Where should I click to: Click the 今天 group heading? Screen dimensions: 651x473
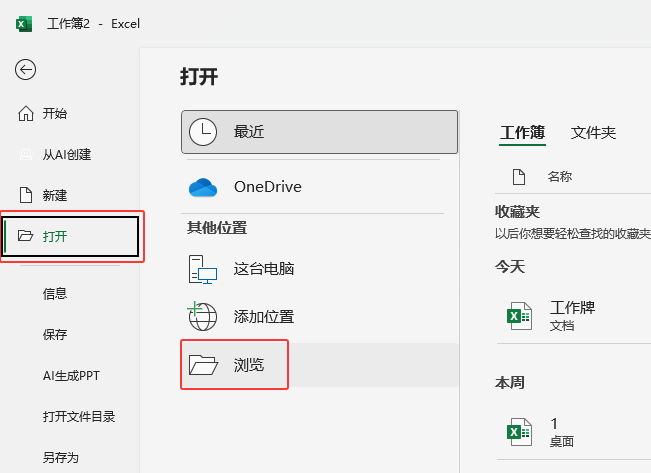510,266
